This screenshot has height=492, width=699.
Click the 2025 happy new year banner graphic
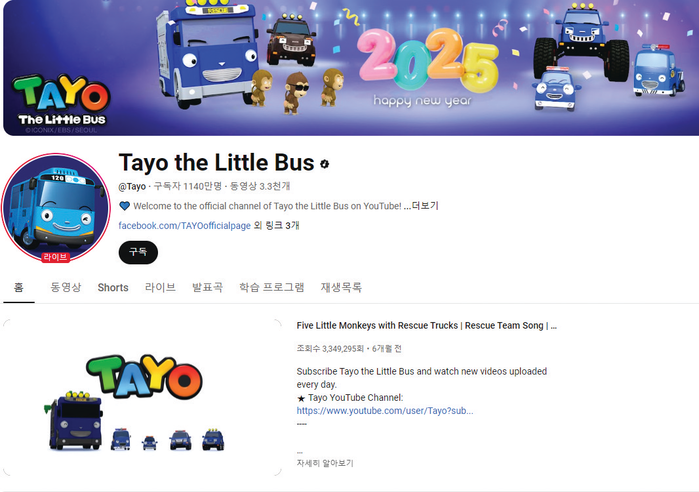pos(428,67)
